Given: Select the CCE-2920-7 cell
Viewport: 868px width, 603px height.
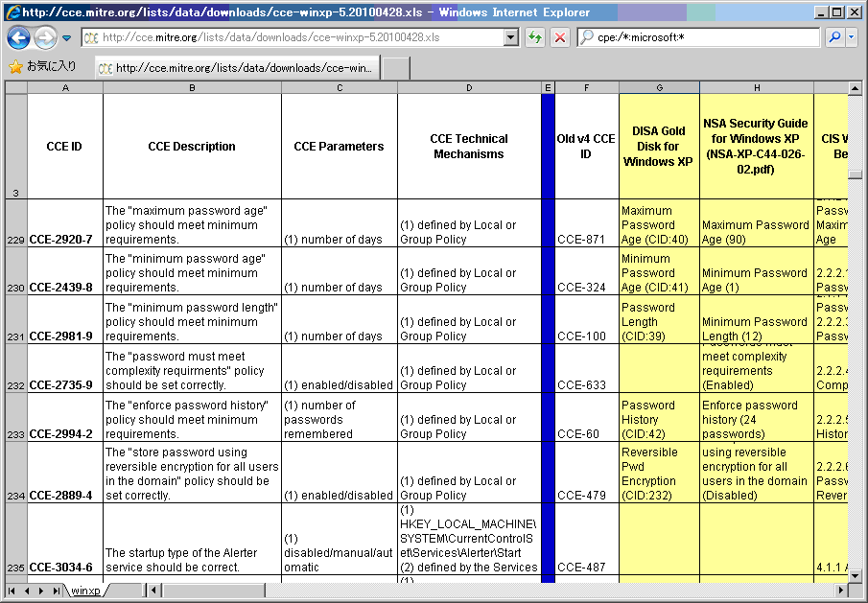Looking at the screenshot, I should [65, 223].
